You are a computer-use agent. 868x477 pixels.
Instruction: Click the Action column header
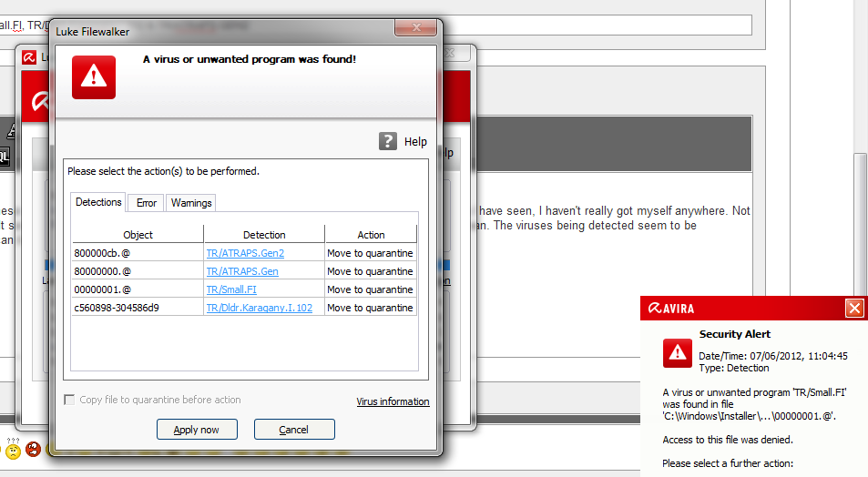pos(371,235)
